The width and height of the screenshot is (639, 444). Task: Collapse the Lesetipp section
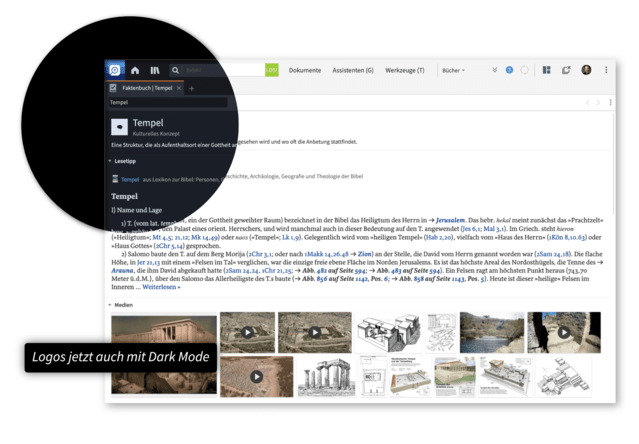[110, 160]
